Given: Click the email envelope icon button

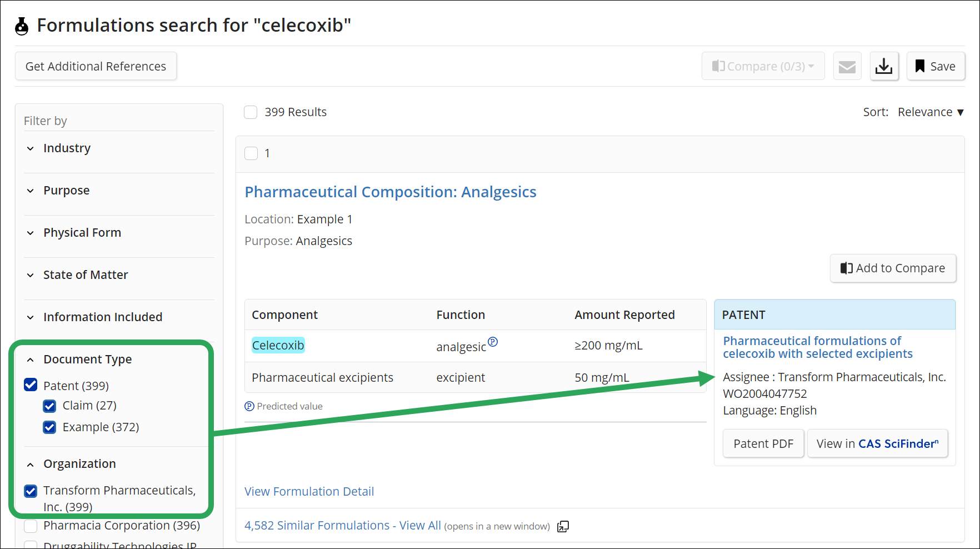Looking at the screenshot, I should pyautogui.click(x=847, y=66).
